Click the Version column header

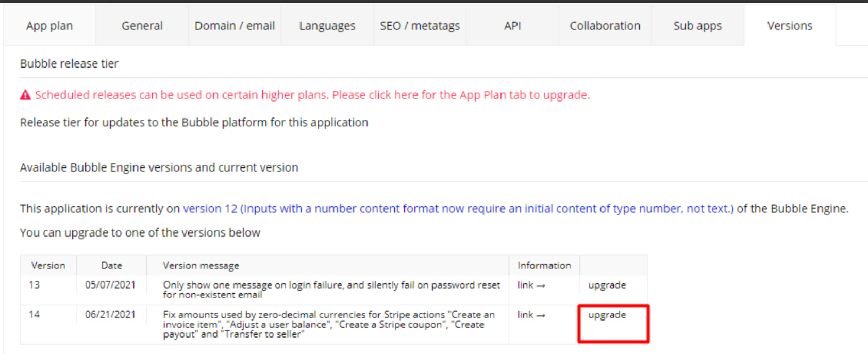click(48, 265)
